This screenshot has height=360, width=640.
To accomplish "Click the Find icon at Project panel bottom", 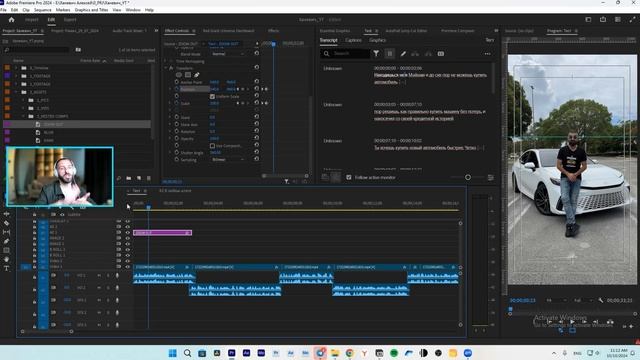I will click(x=119, y=178).
